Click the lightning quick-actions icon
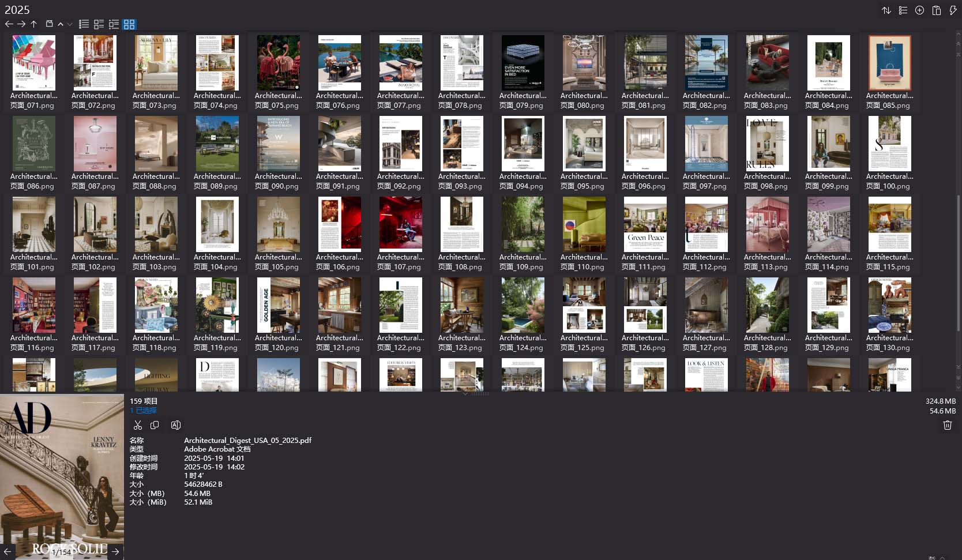The height and width of the screenshot is (560, 962). (x=953, y=10)
